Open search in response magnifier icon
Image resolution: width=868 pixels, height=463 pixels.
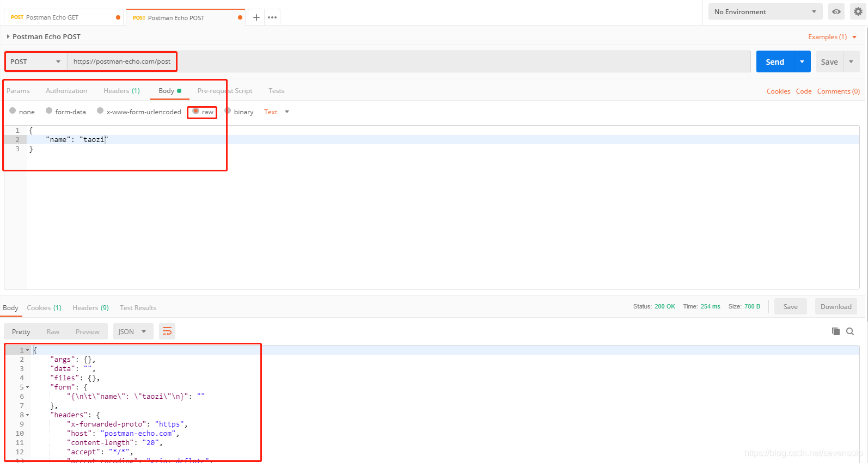click(x=850, y=331)
